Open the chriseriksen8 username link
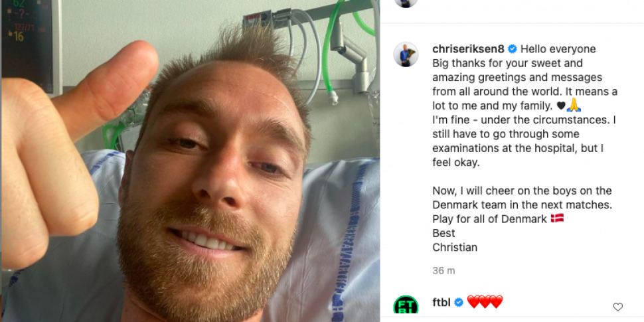 click(x=468, y=49)
